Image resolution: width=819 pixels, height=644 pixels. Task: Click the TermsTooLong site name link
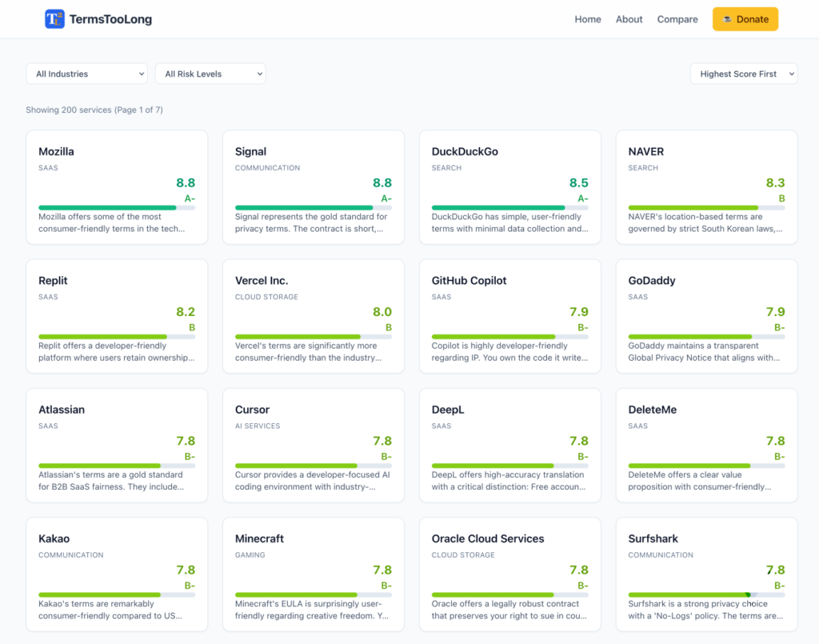110,19
